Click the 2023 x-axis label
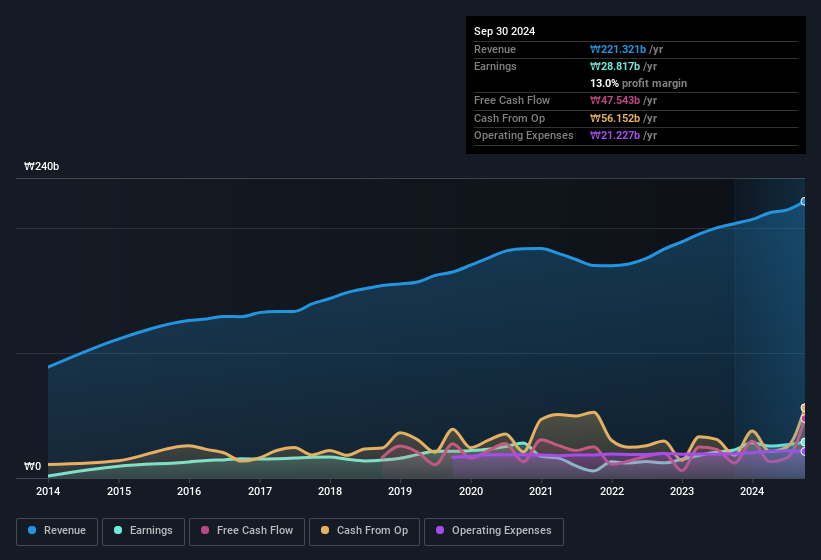The height and width of the screenshot is (560, 821). coord(682,491)
